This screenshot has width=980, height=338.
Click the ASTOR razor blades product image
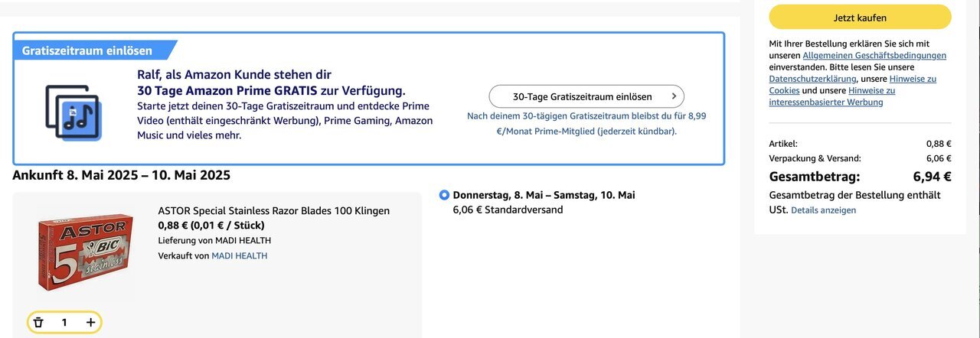click(x=86, y=251)
